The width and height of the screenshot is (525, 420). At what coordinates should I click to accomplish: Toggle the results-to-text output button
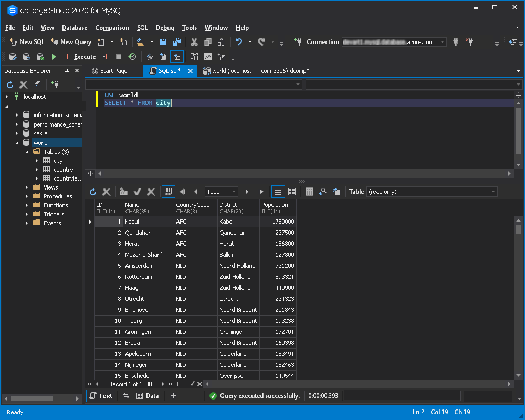[x=163, y=57]
